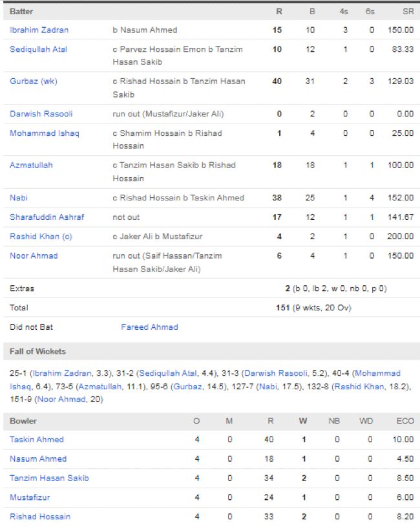Click Noor Ahmad in batter list

pos(34,256)
